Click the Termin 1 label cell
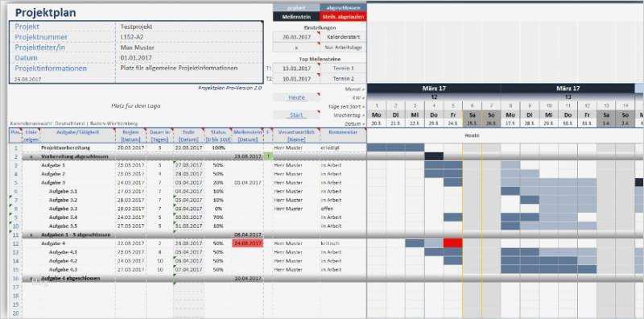The width and height of the screenshot is (644, 319). (344, 68)
